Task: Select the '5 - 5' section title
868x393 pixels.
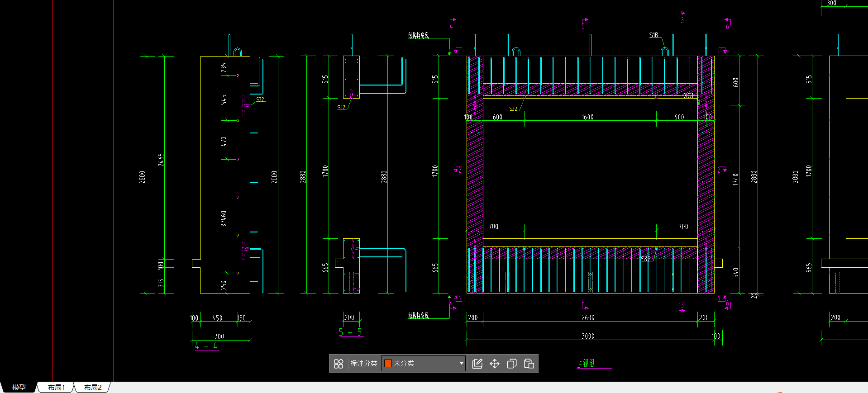Action: [350, 332]
